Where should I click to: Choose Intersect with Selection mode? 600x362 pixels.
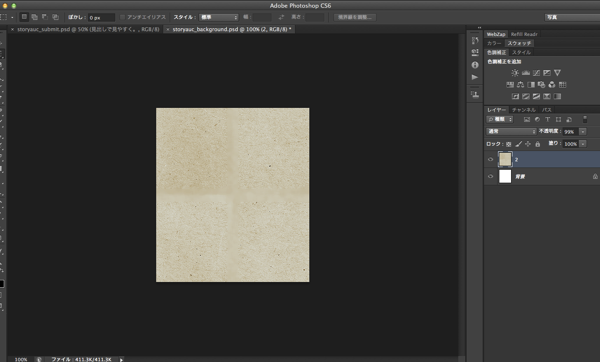click(x=55, y=17)
